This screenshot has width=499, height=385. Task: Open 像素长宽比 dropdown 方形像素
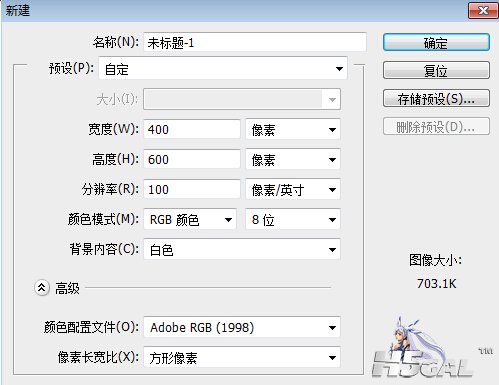242,357
